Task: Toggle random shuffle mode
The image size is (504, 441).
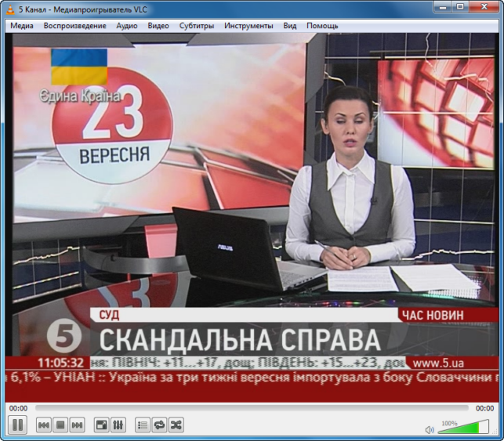Action: point(176,425)
